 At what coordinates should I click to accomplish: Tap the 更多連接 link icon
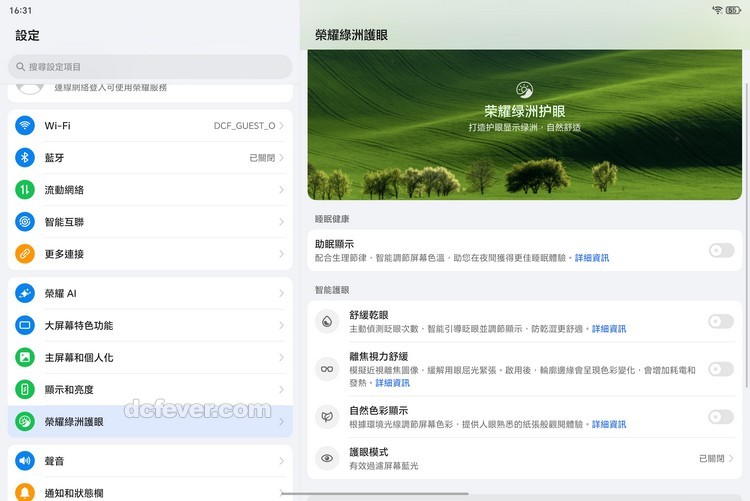[x=25, y=254]
